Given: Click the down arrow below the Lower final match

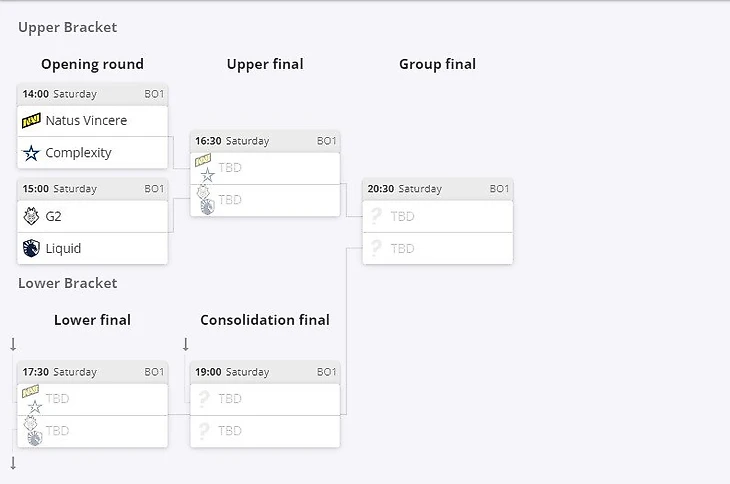Looking at the screenshot, I should pos(13,463).
